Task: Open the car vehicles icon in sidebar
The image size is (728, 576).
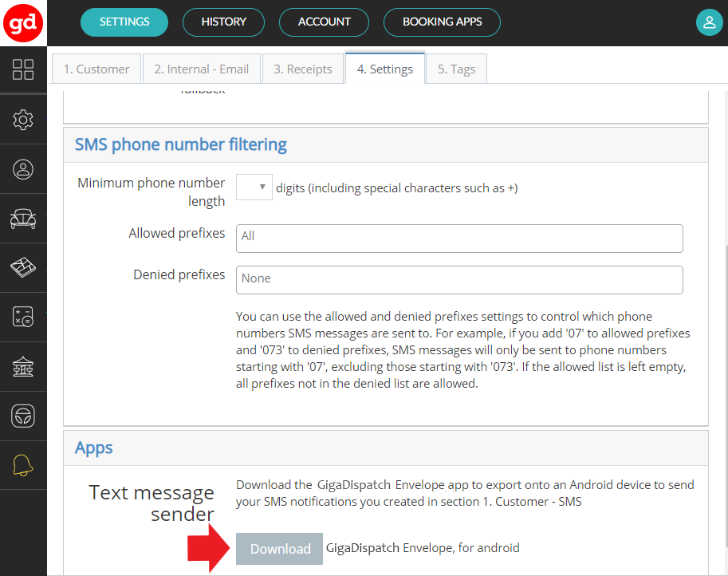Action: pos(23,219)
